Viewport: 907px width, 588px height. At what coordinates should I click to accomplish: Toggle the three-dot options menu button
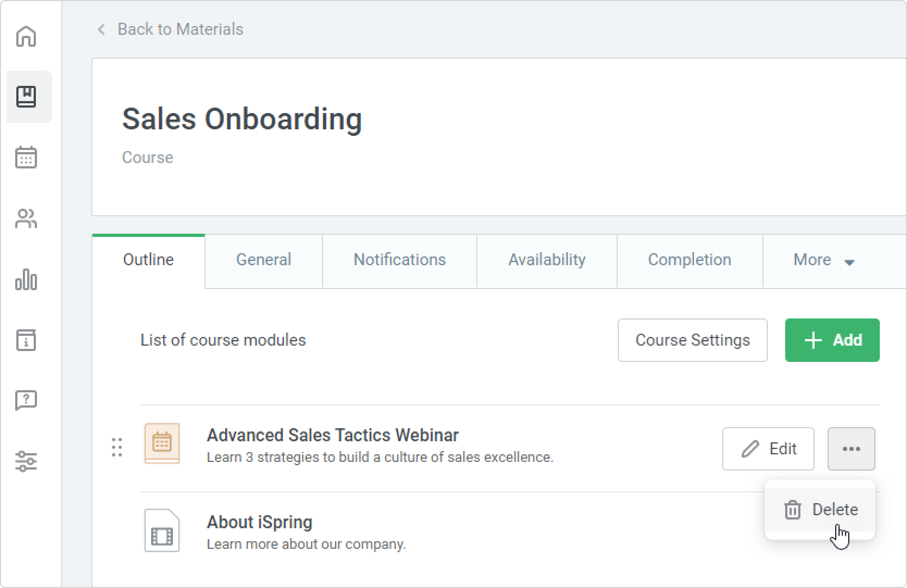(851, 449)
